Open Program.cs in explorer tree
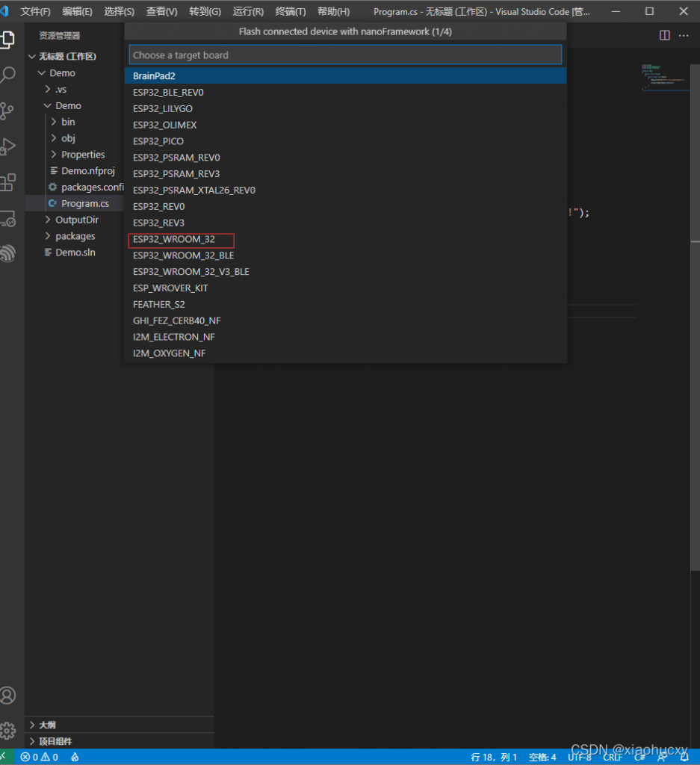Image resolution: width=700 pixels, height=765 pixels. [x=85, y=203]
